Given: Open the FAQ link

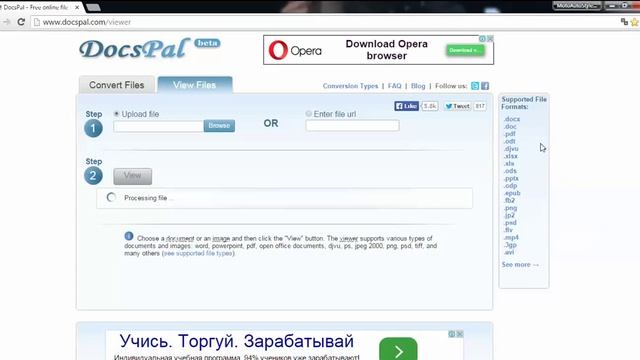Looking at the screenshot, I should tap(394, 86).
